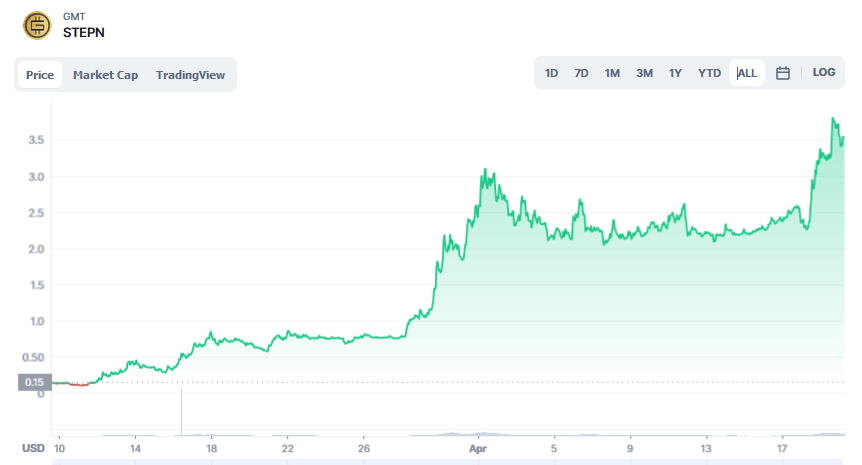Image resolution: width=862 pixels, height=465 pixels.
Task: Click the 0.50 price axis label
Action: pyautogui.click(x=33, y=357)
